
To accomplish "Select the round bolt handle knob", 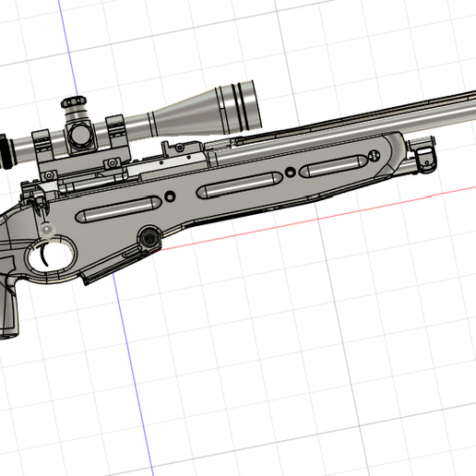I will (x=47, y=230).
